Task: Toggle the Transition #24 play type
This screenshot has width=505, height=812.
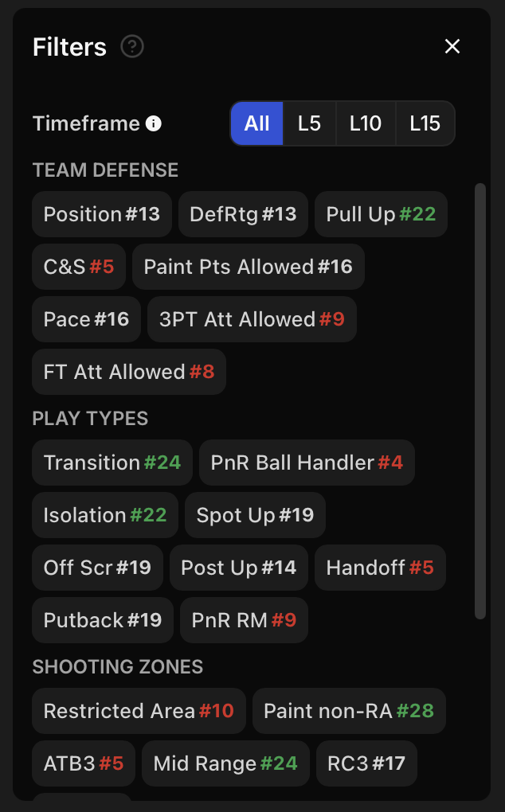Action: click(112, 463)
